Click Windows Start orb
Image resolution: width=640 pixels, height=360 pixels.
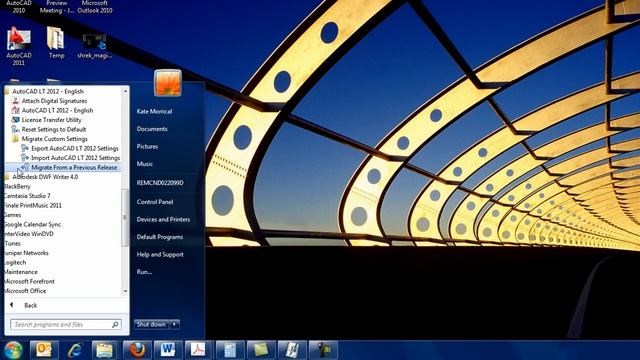tap(13, 350)
